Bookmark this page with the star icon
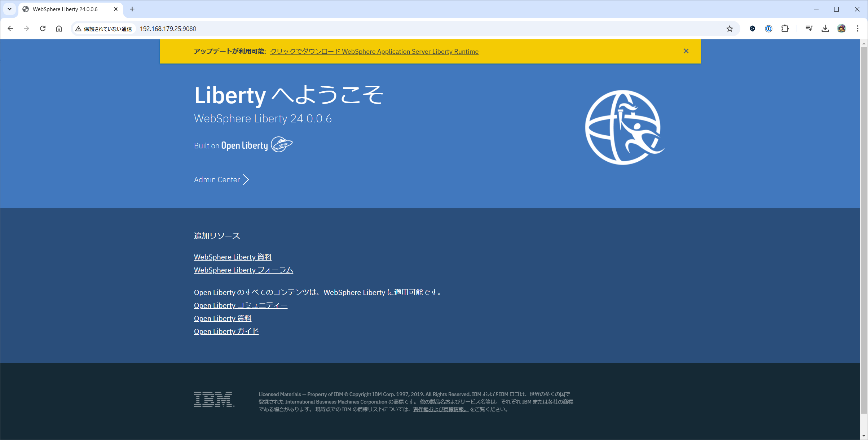 (x=730, y=29)
